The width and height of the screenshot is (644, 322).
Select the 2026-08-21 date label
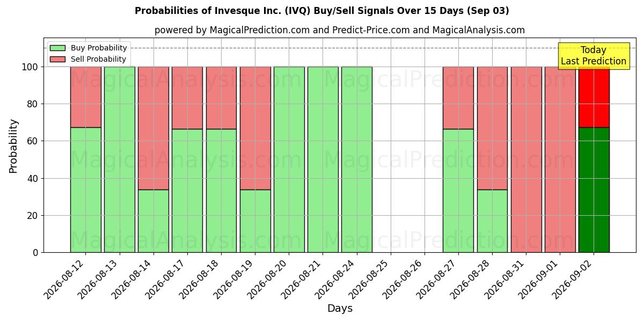pyautogui.click(x=302, y=279)
